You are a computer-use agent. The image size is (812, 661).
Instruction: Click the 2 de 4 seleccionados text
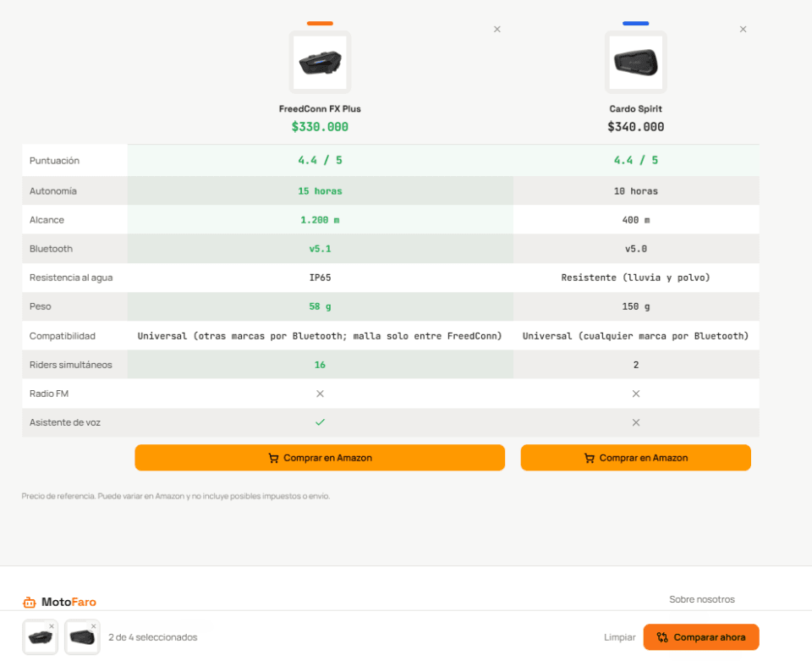coord(153,637)
